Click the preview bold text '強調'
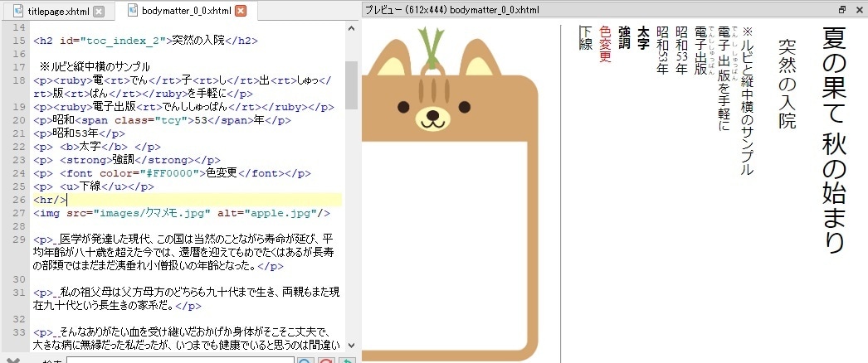Screen dimensions: 868x363 (x=624, y=38)
